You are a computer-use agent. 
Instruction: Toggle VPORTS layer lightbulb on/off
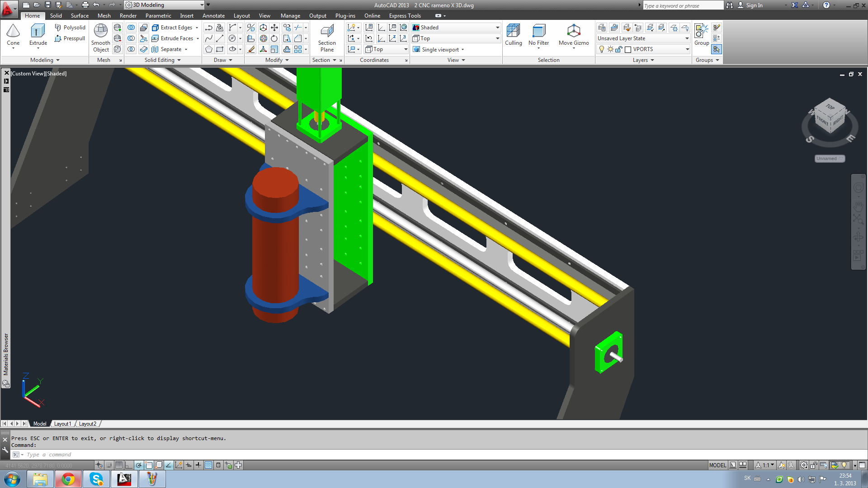(602, 49)
